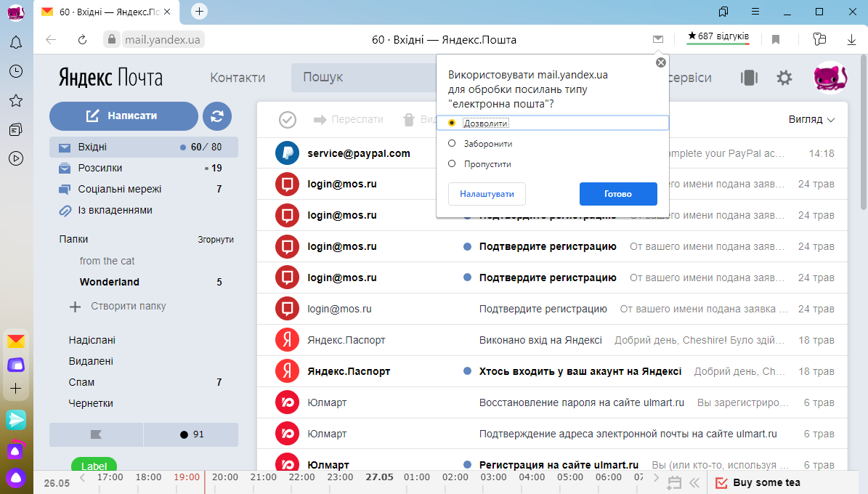The image size is (868, 494).
Task: Open Розсилки folder
Action: [144, 169]
